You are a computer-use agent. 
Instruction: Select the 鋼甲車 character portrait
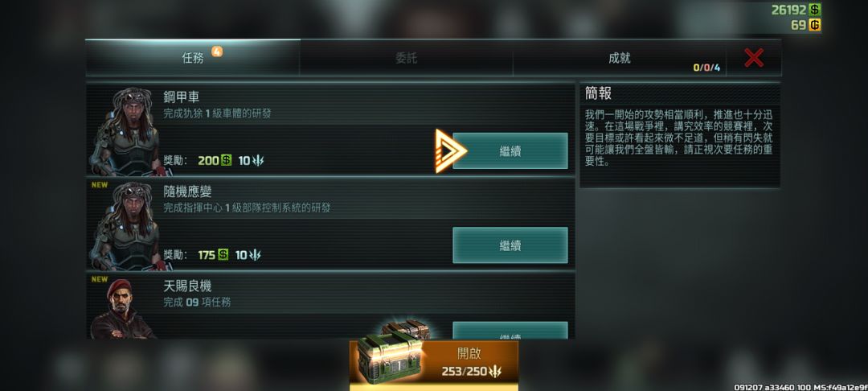127,132
